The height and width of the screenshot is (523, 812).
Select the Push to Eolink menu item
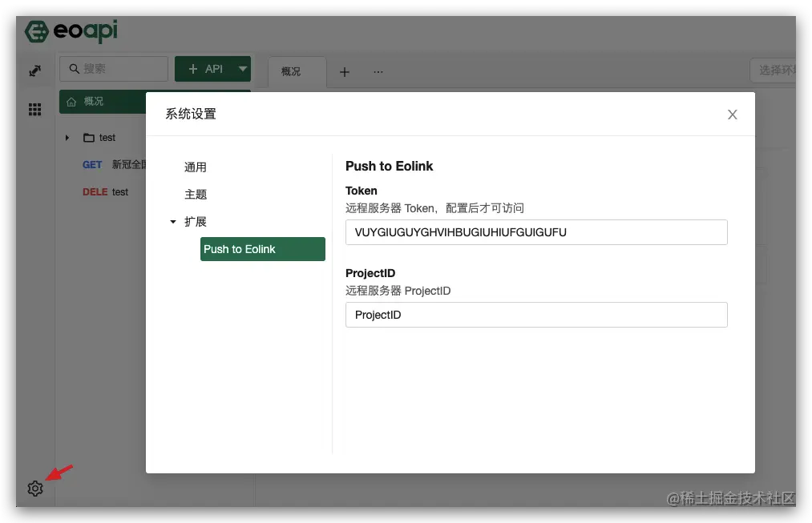coord(263,249)
